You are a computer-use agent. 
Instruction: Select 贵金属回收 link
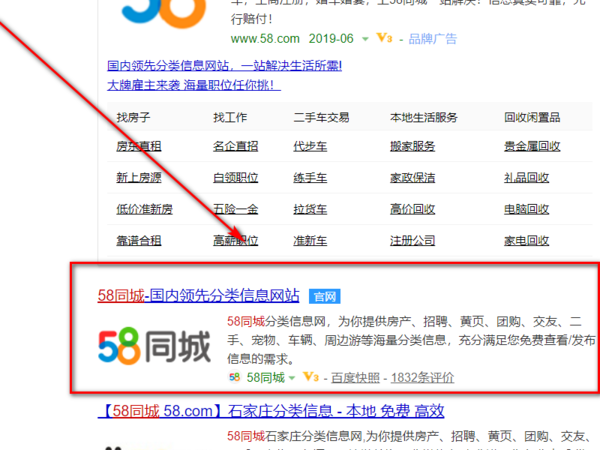point(532,146)
